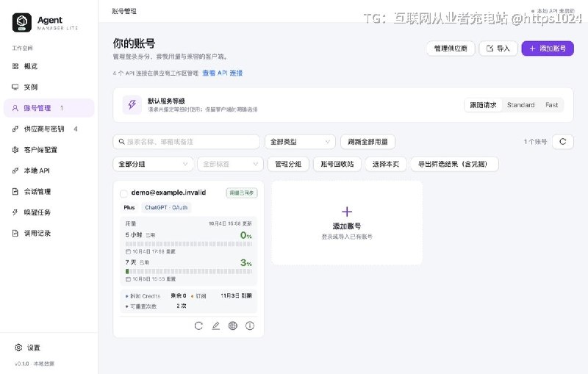Expand the 全部标签 dropdown
The height and width of the screenshot is (374, 588).
230,164
